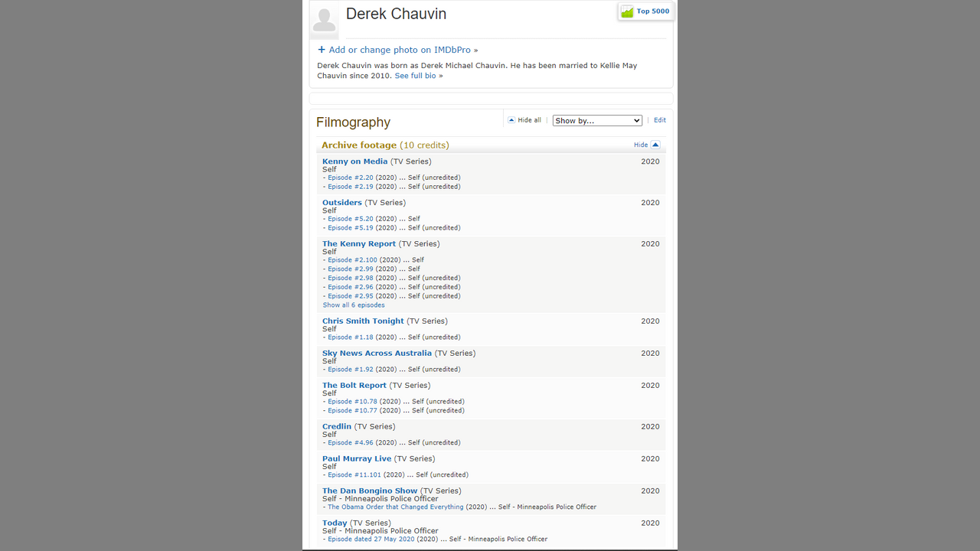
Task: Open Paul Murray Live Episode #11.101
Action: 354,474
